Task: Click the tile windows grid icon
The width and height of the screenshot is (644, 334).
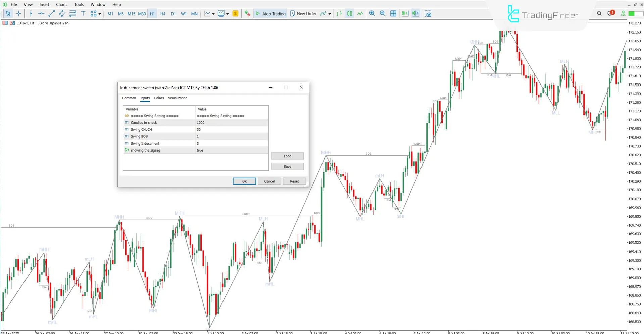Action: [393, 13]
